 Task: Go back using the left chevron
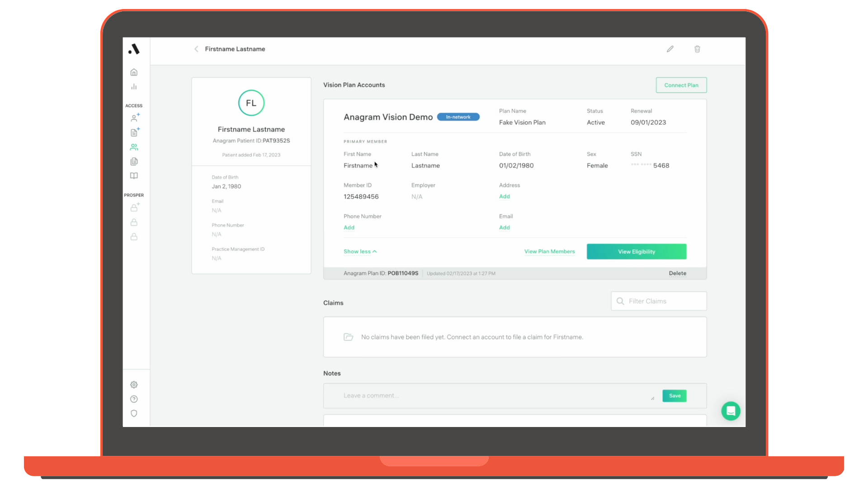[x=196, y=49]
